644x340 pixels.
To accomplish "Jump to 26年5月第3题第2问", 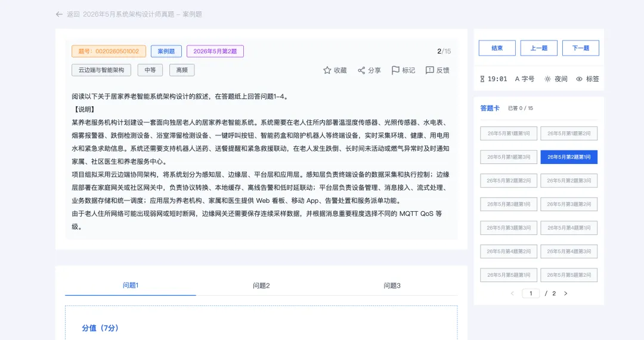I will pyautogui.click(x=569, y=204).
